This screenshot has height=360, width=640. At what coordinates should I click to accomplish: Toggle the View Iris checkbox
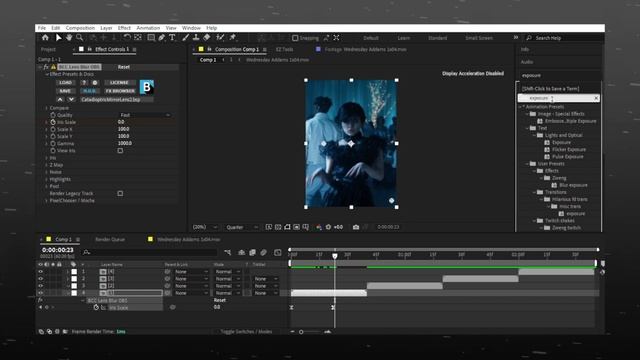120,151
